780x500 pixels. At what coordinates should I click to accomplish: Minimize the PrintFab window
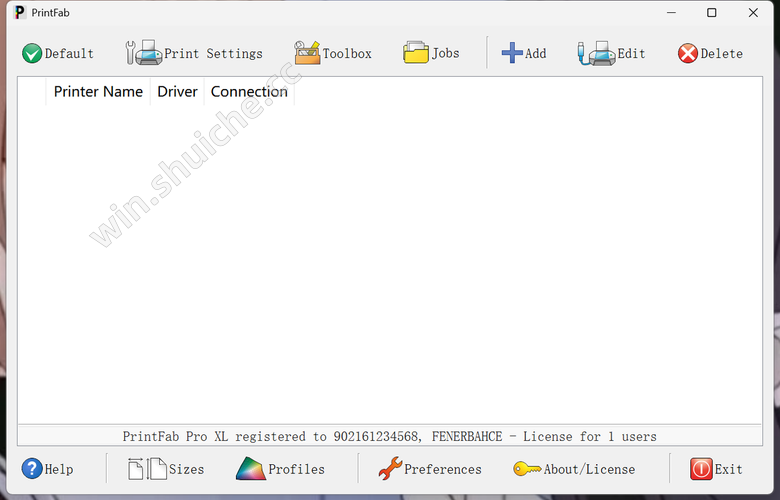(672, 12)
